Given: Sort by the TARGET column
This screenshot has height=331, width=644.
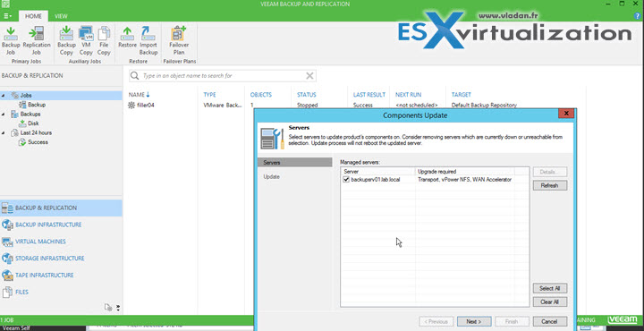Looking at the screenshot, I should tap(462, 95).
